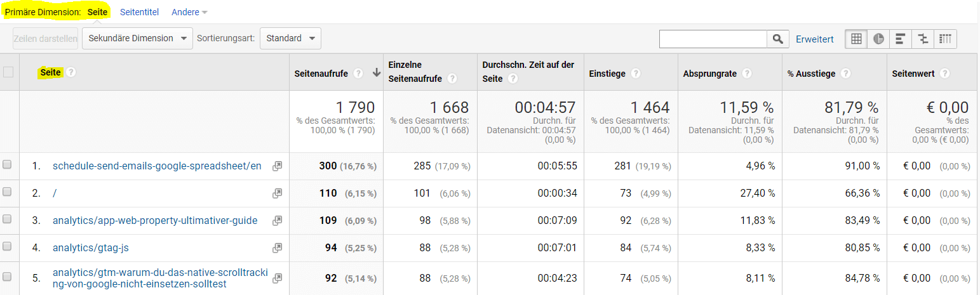Viewport: 980px width, 295px height.
Task: Click the search magnifier icon
Action: [x=777, y=39]
